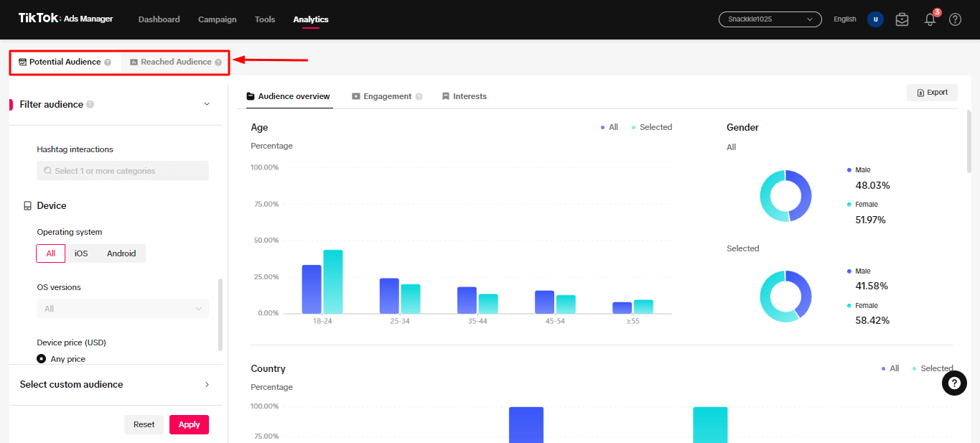
Task: Open the Campaign menu
Action: click(x=217, y=19)
